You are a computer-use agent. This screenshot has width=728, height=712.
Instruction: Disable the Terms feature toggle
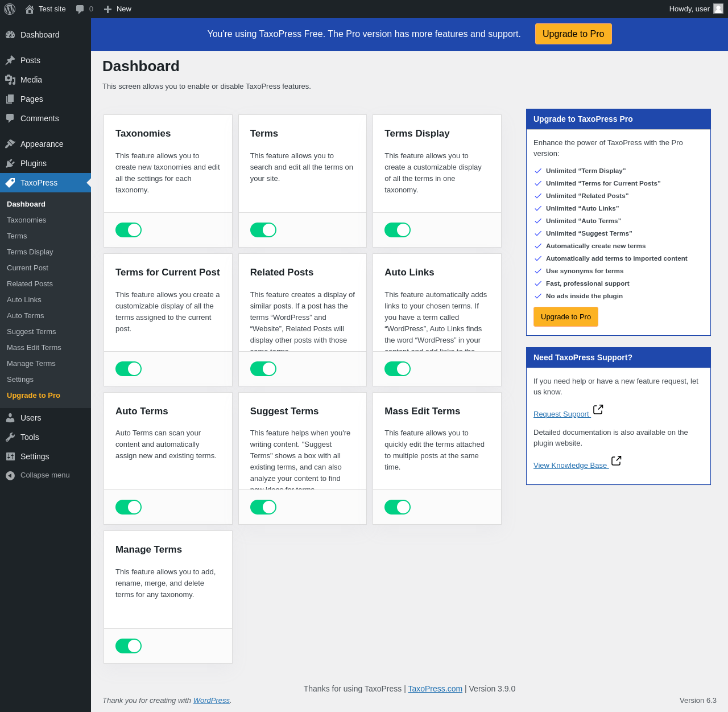coord(263,230)
